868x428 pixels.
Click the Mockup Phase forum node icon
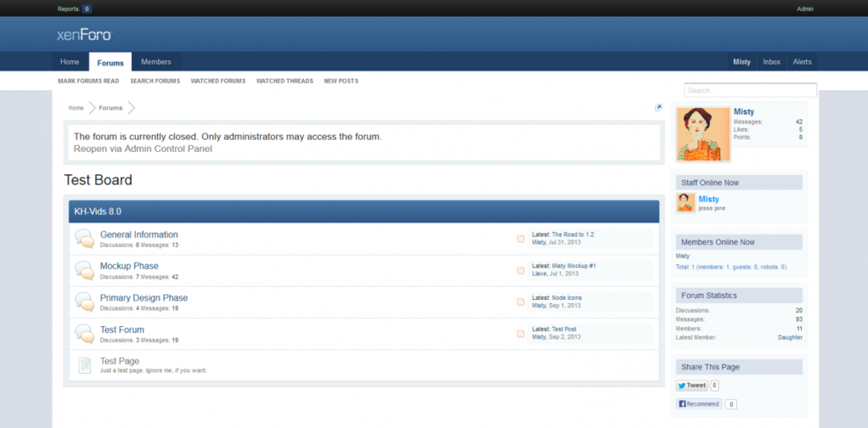coord(84,271)
